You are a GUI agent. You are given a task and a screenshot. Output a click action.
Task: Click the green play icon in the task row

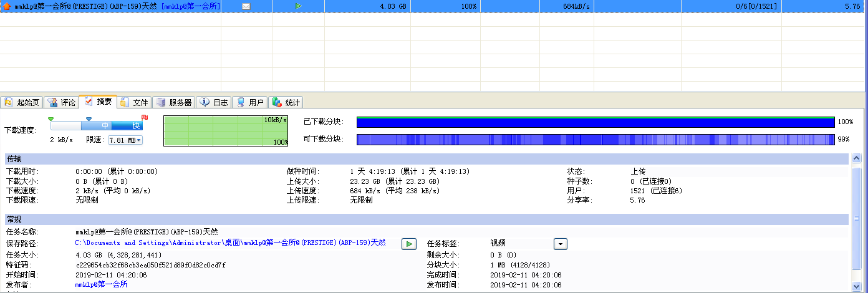[299, 6]
